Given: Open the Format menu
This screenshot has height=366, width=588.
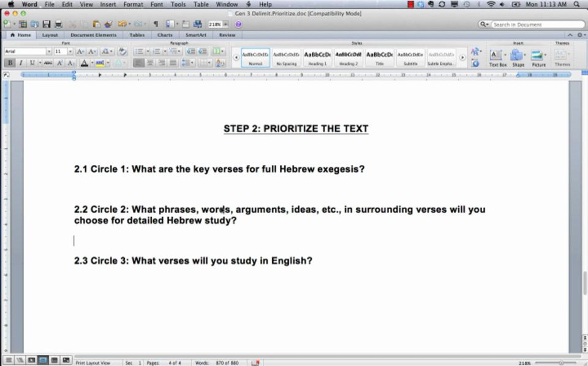Looking at the screenshot, I should (133, 4).
